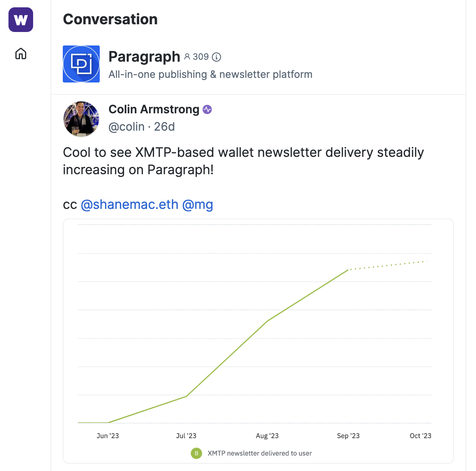Toggle 'XMTP newsletter delivered to user' legend
The width and height of the screenshot is (476, 471).
coord(260,453)
